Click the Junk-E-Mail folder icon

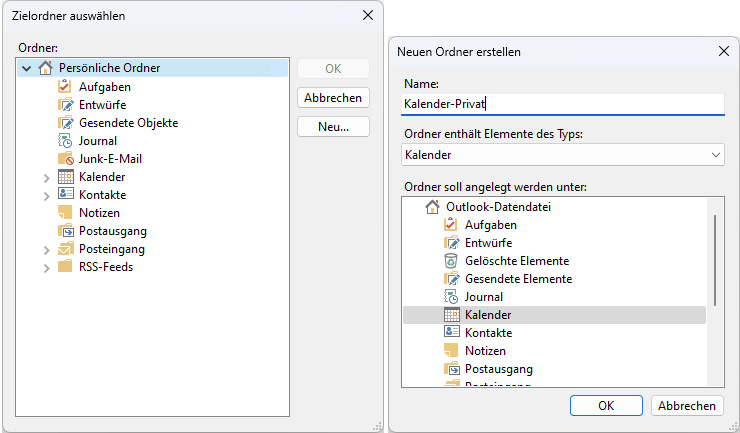[x=65, y=159]
